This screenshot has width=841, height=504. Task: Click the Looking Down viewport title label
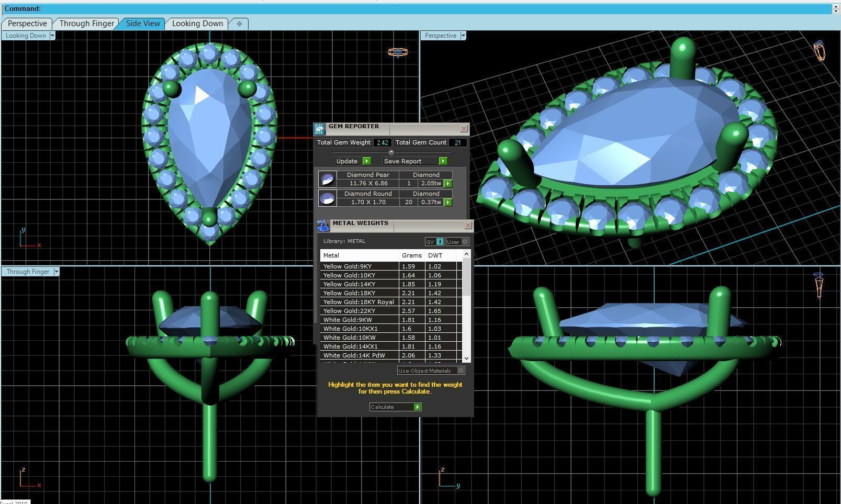[x=26, y=36]
